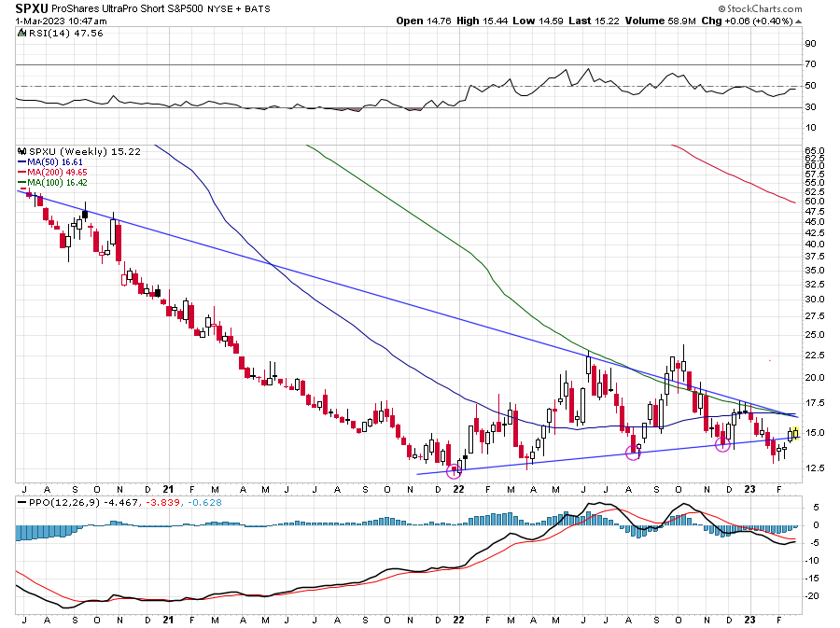Click the price axis label 20.0
This screenshot has width=840, height=628.
pyautogui.click(x=814, y=377)
